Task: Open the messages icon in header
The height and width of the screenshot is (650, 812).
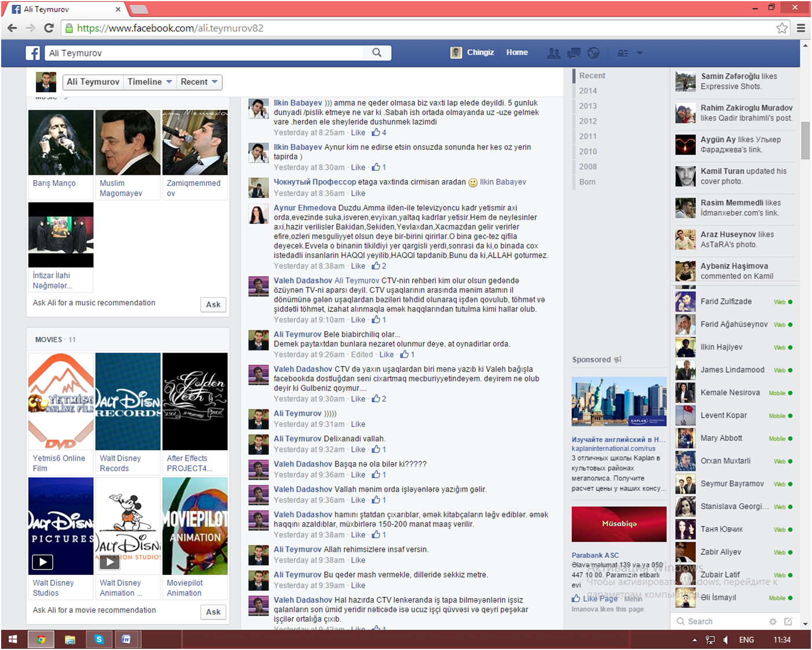Action: point(574,53)
